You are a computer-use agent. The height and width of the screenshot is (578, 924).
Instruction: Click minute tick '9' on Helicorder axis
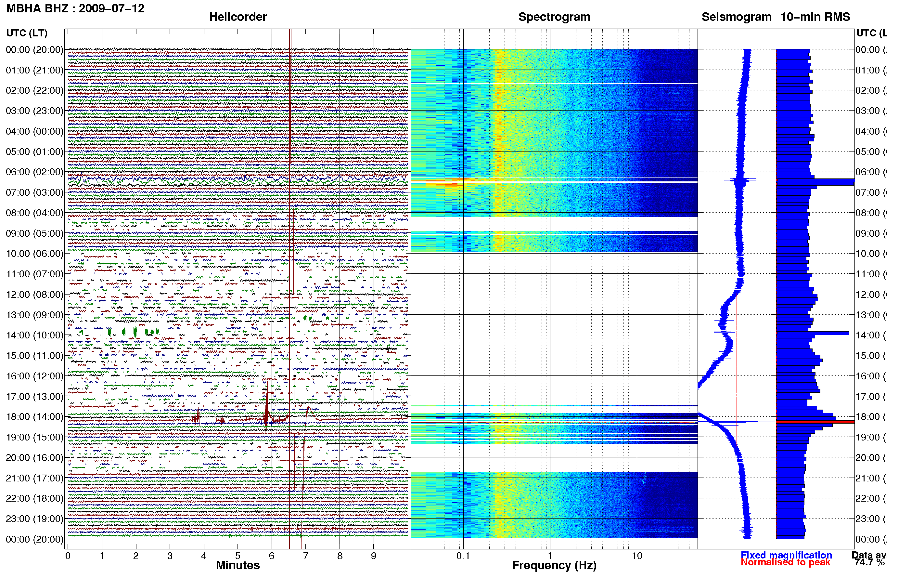(374, 556)
